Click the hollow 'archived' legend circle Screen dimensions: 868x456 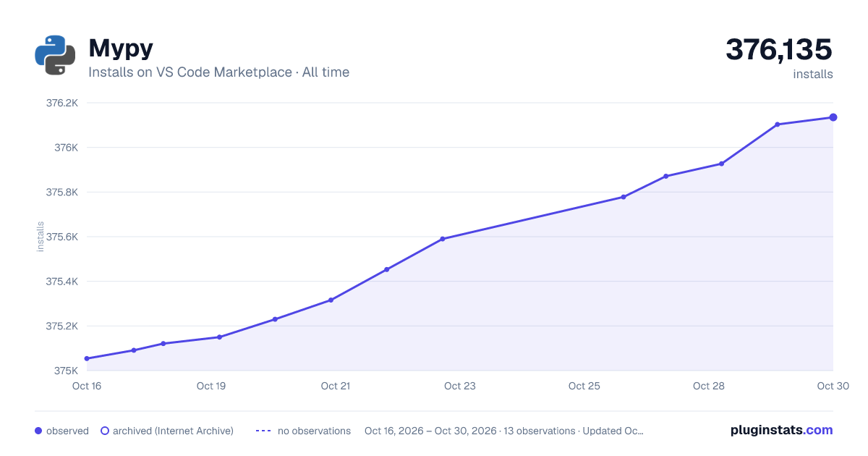pos(105,431)
